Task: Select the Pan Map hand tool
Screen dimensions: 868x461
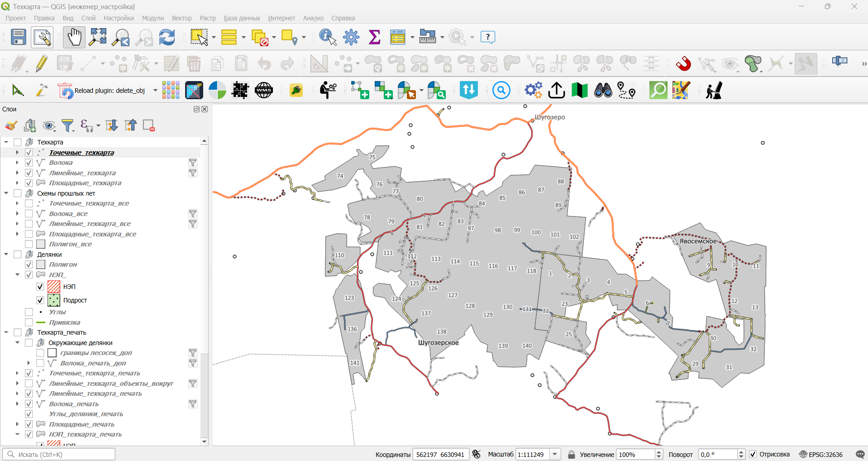Action: click(x=74, y=37)
